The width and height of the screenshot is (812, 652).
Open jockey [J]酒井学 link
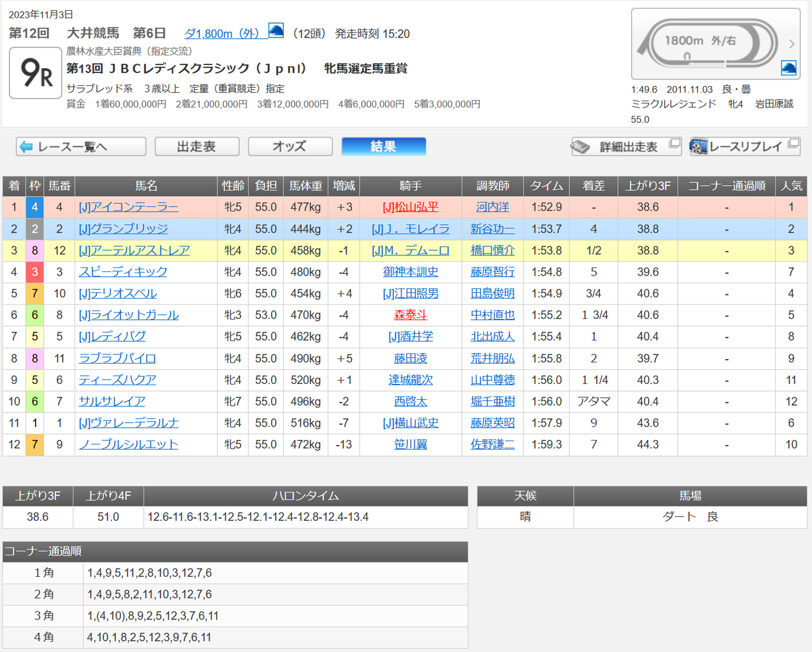(x=410, y=336)
